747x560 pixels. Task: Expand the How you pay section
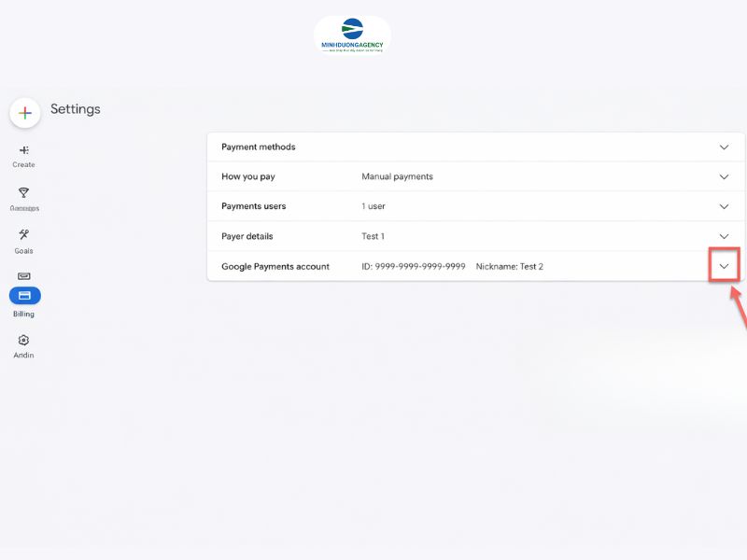pos(725,176)
